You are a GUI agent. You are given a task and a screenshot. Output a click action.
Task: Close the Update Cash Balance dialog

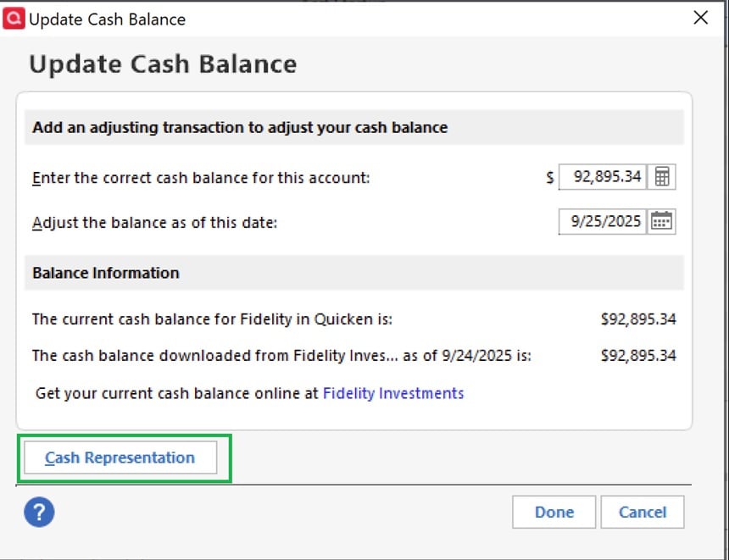(x=700, y=18)
